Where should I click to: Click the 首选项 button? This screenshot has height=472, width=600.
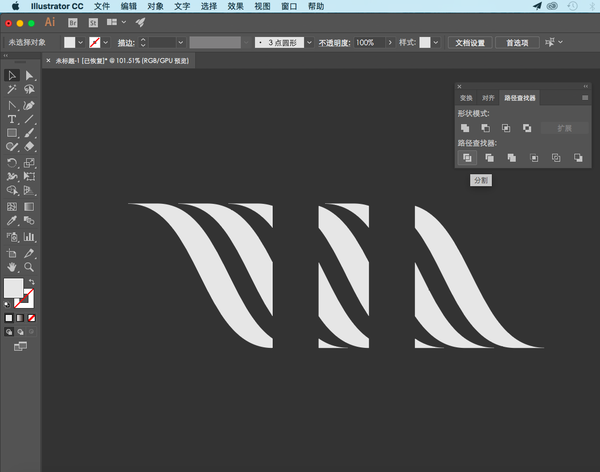[517, 43]
